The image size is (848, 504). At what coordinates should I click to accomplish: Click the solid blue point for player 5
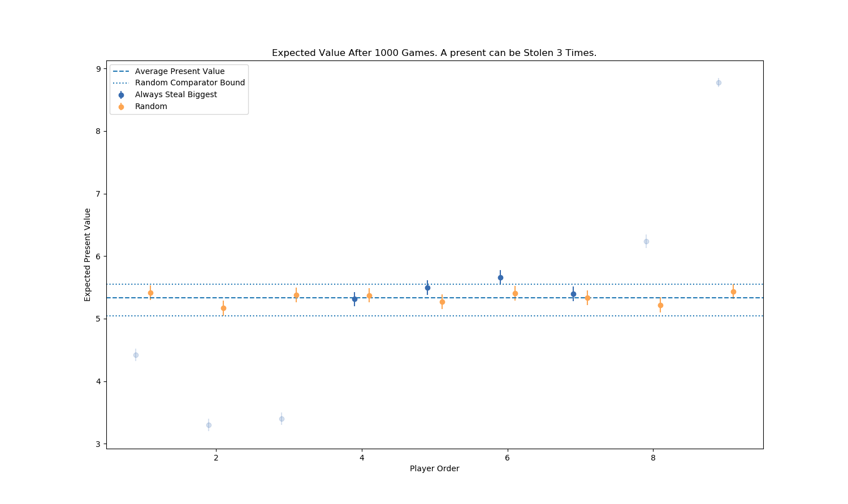point(427,288)
